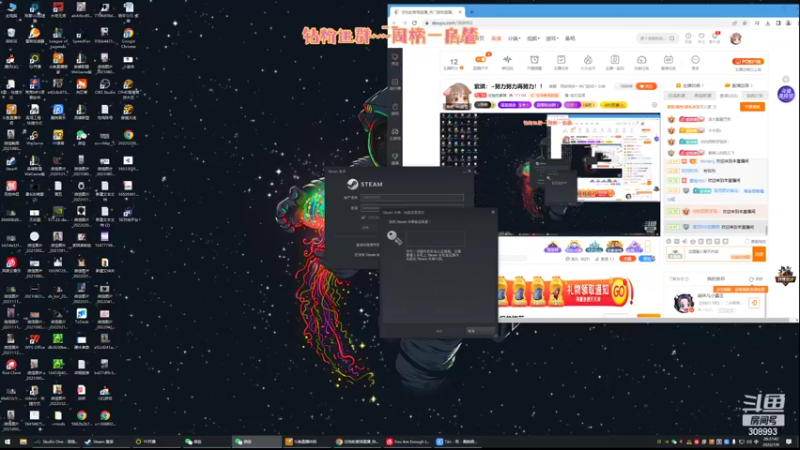Screen dimensions: 800x450
Task: Bookmark this page with the star icon
Action: pyautogui.click(x=745, y=23)
